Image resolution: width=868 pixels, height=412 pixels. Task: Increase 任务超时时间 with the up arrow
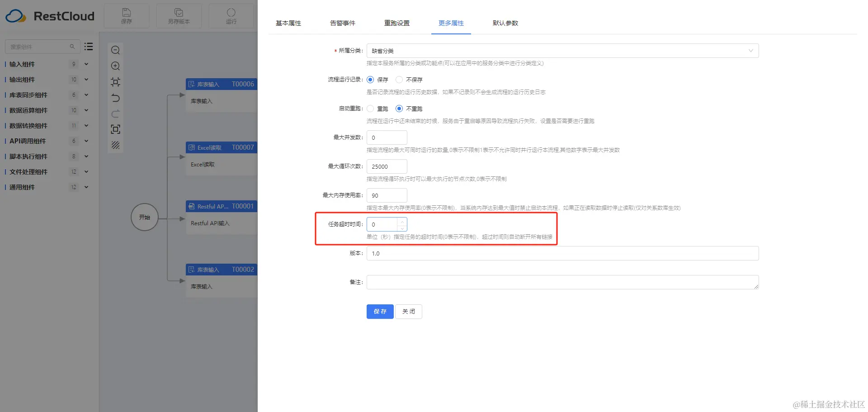coord(402,221)
